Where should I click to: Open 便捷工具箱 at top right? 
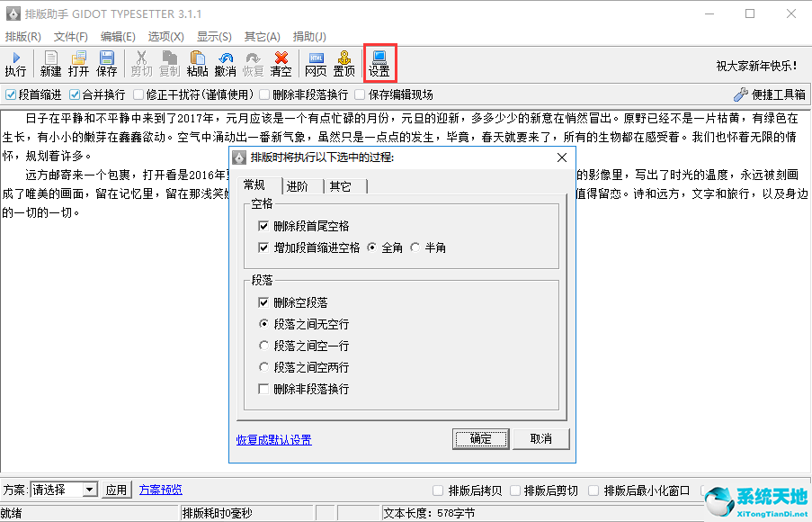(x=773, y=94)
